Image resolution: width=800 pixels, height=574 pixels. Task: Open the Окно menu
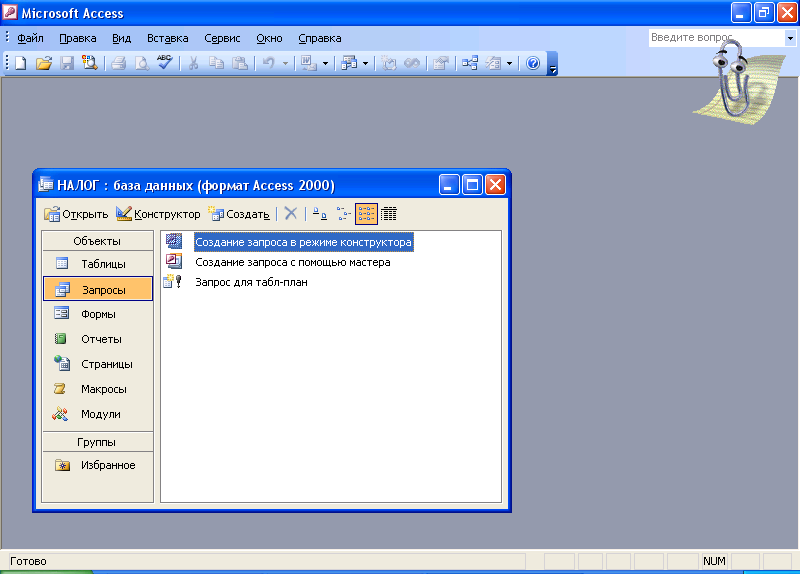tap(269, 38)
